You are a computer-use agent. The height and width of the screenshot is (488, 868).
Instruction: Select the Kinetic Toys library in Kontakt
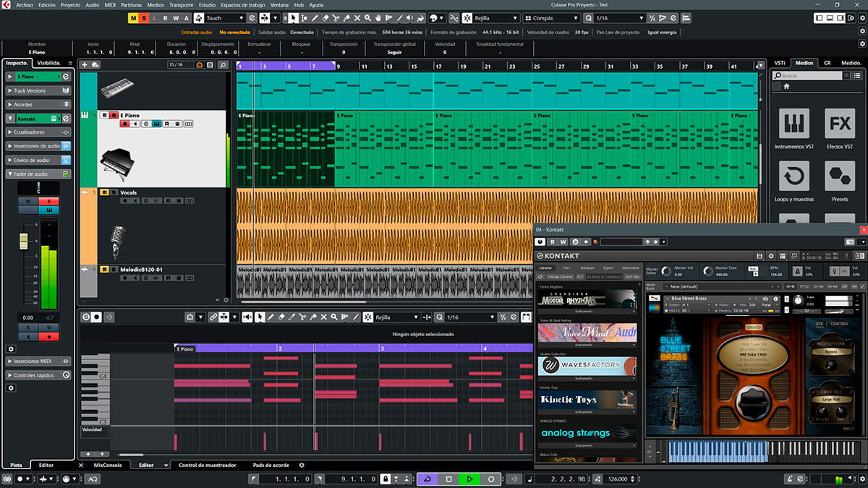587,400
